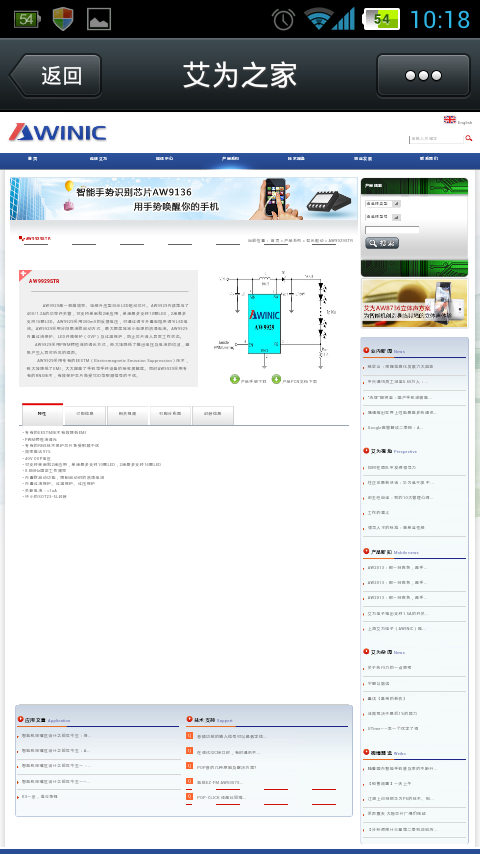This screenshot has height=854, width=480.
Task: Select the 首页 home navigation item
Action: click(x=33, y=159)
